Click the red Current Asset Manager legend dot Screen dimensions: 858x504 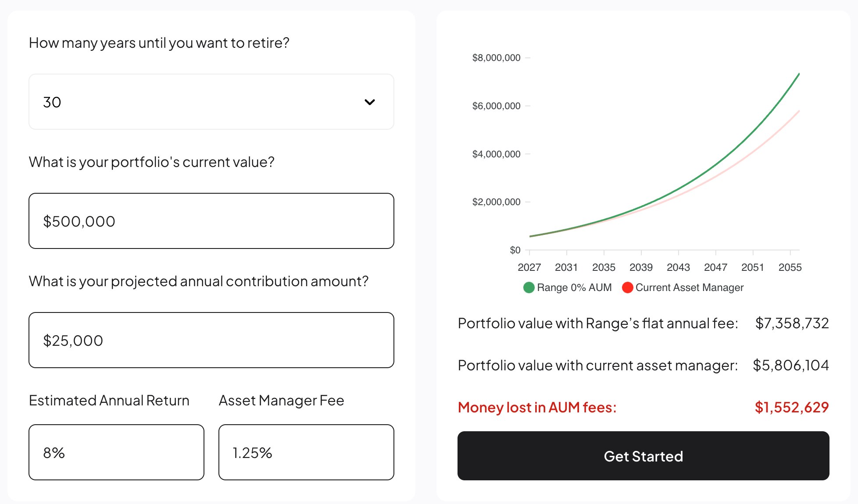click(628, 287)
